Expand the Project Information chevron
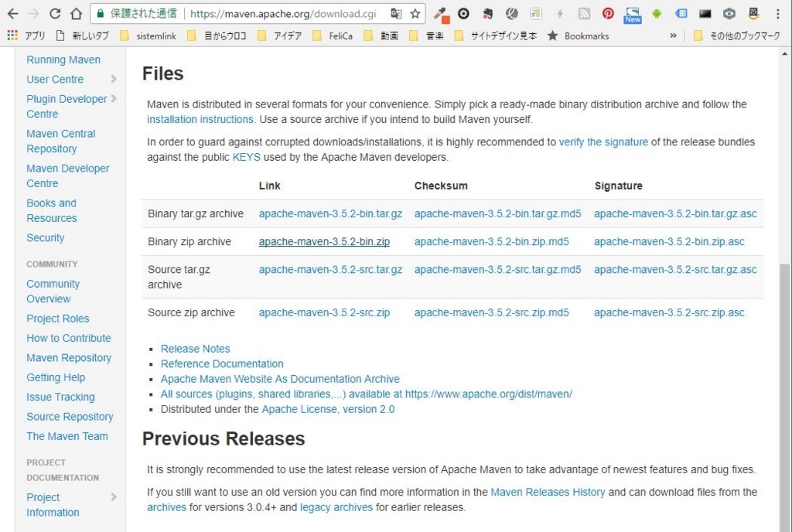 (114, 497)
